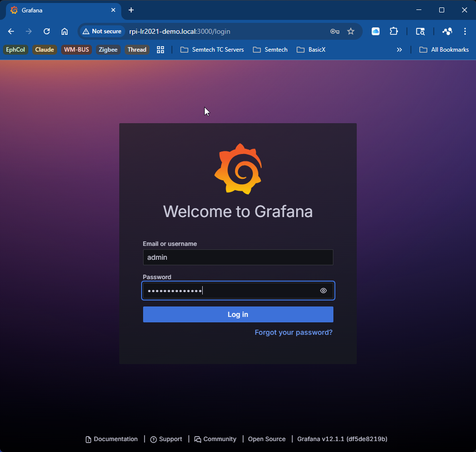Bookmark this page with the star icon
Screen dimensions: 476x452
pos(351,31)
